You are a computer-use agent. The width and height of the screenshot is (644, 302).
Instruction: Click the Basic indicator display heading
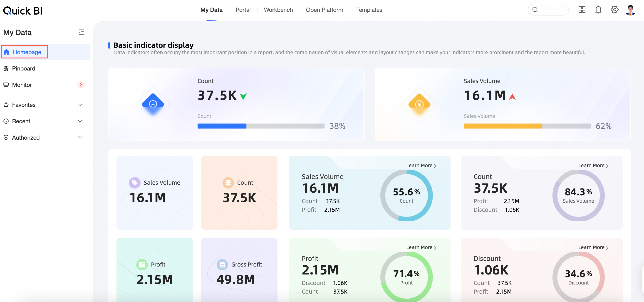pyautogui.click(x=154, y=45)
